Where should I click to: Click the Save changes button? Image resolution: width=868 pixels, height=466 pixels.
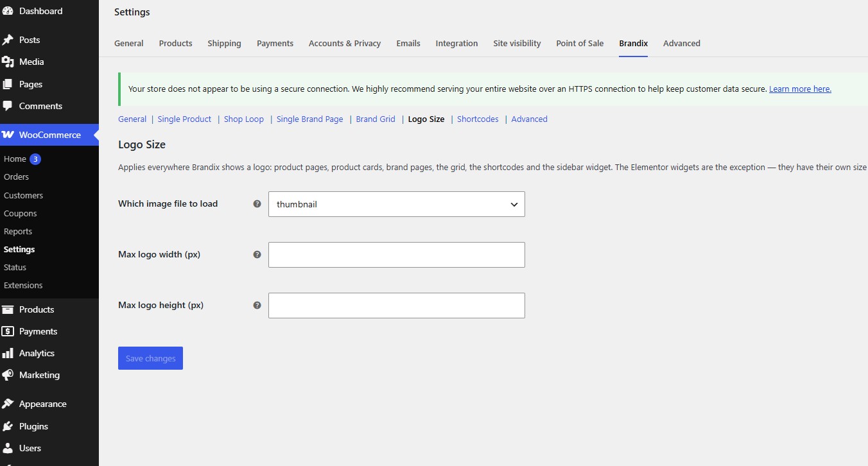coord(150,358)
